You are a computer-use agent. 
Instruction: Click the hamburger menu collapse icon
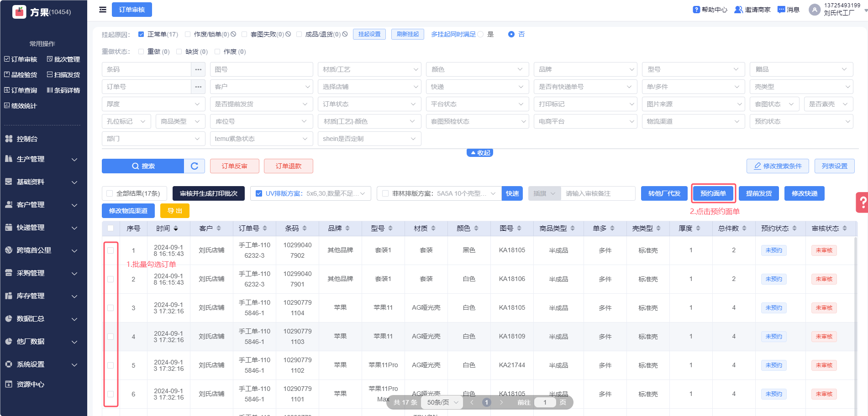(103, 10)
